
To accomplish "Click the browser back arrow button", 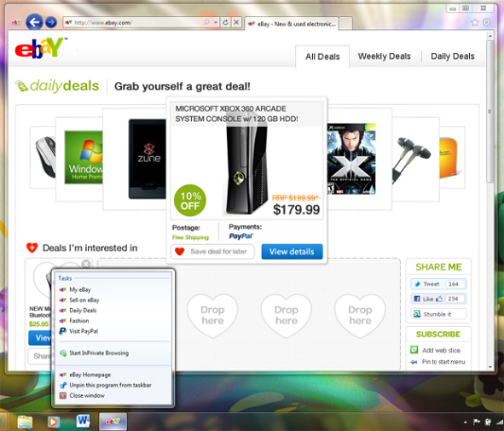I will pos(34,22).
